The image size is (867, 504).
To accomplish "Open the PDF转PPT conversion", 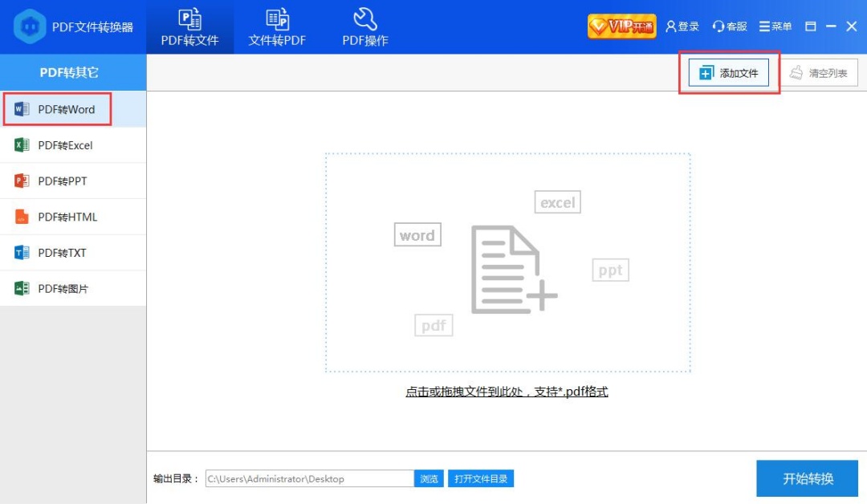I will (73, 181).
